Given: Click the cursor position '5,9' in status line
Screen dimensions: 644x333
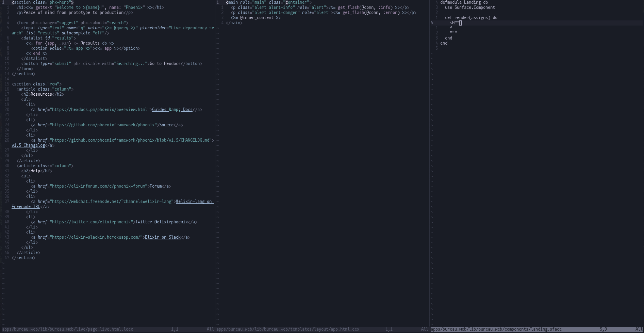Looking at the screenshot, I should coord(603,329).
